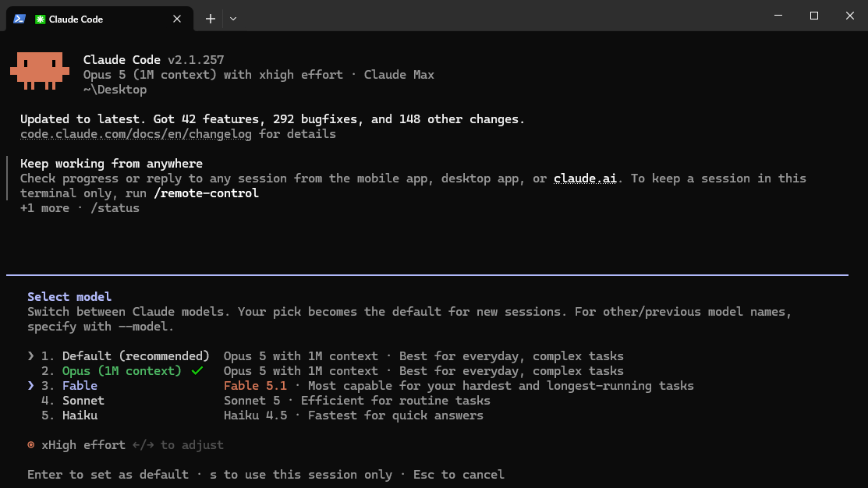
Task: Click the Claude Code pixel mascot logo
Action: pyautogui.click(x=40, y=71)
